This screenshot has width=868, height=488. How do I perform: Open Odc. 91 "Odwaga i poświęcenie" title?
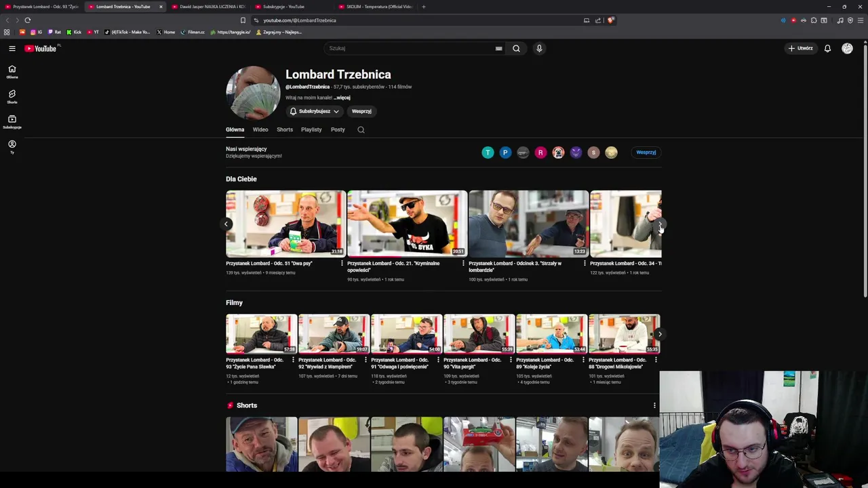click(x=400, y=363)
